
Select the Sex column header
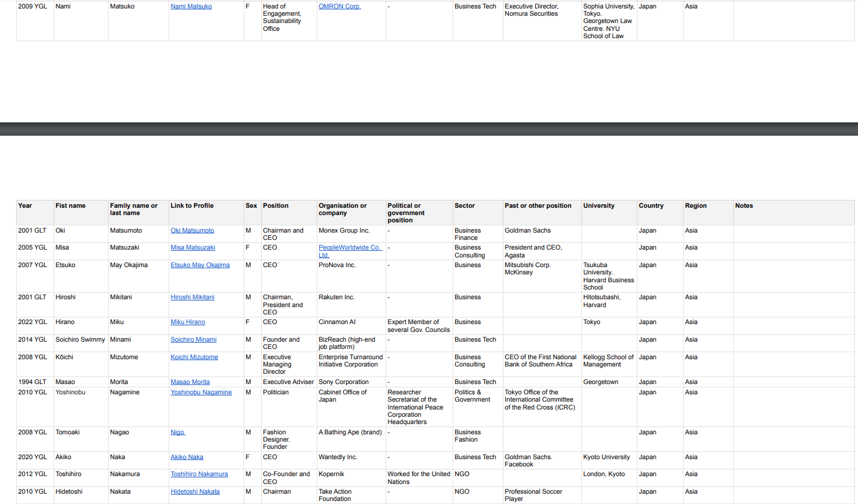pyautogui.click(x=253, y=213)
